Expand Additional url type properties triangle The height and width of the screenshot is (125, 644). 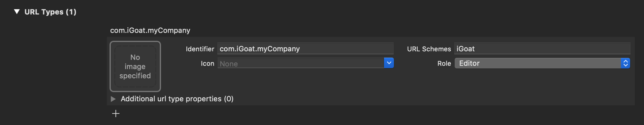pyautogui.click(x=113, y=99)
